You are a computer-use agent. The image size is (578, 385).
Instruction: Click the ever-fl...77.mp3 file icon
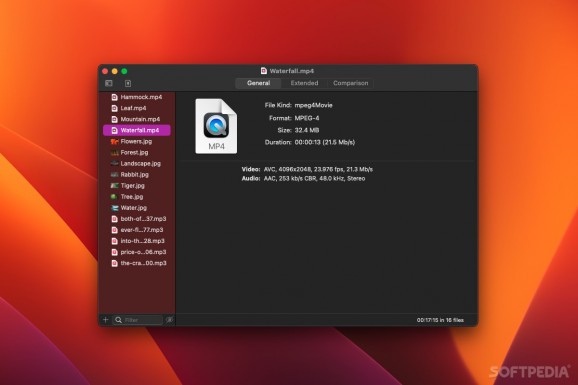coord(114,230)
